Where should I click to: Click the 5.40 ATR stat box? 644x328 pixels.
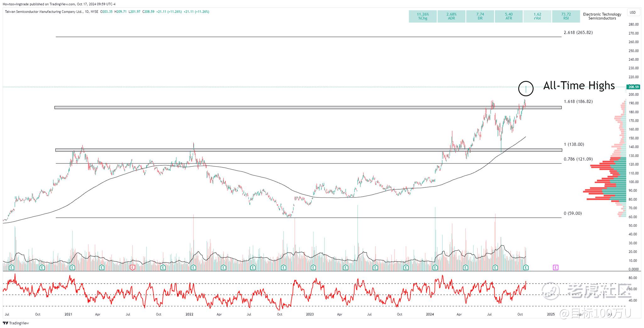[x=508, y=16]
